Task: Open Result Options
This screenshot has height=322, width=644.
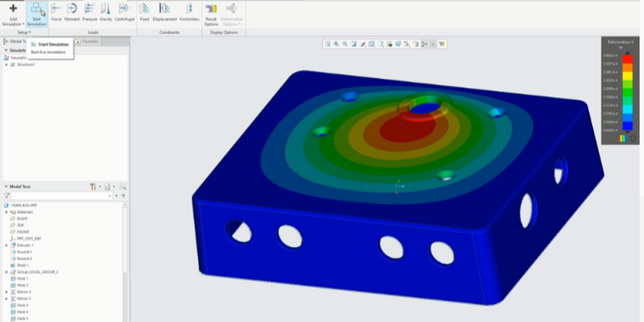Action: pos(211,13)
